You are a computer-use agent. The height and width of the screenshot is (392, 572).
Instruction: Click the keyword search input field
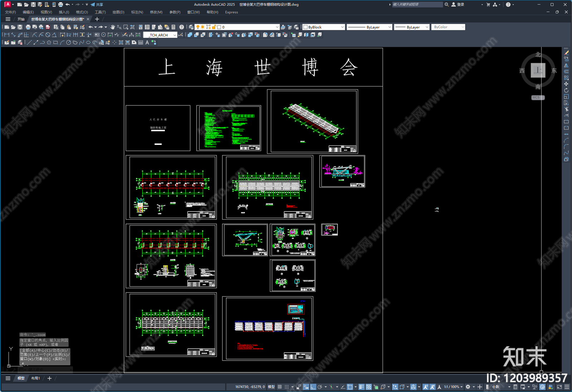417,5
